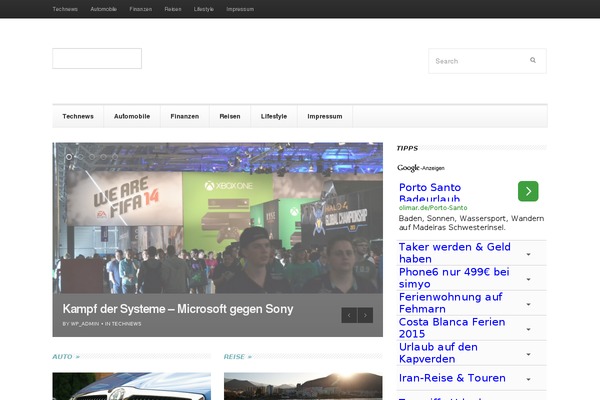
Task: Open Reisen in the top dark bar
Action: coord(173,9)
